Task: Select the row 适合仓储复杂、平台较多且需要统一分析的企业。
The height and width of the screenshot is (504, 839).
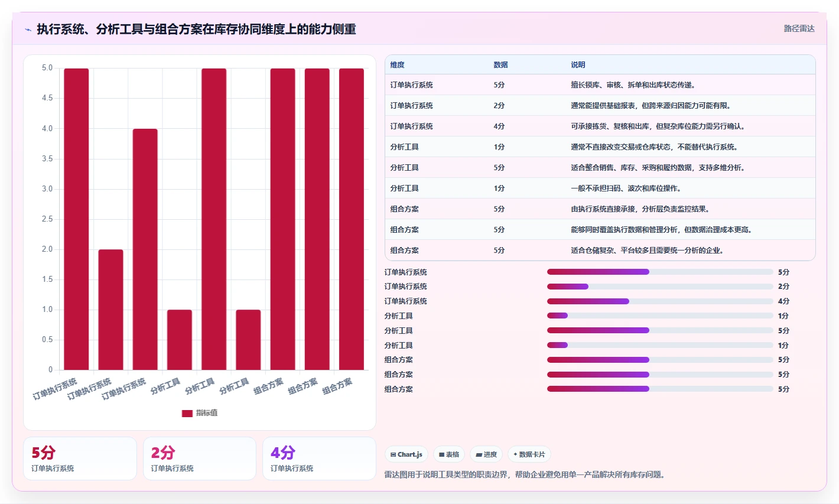Action: point(600,251)
